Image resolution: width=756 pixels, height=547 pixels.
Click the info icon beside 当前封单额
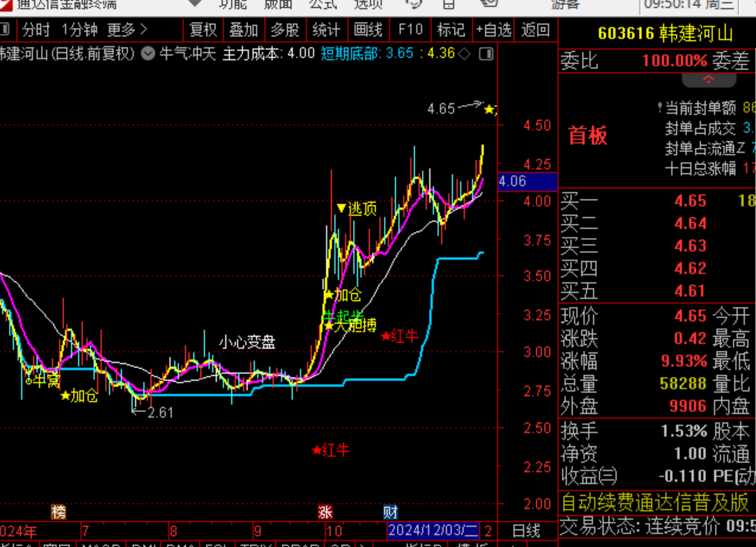pyautogui.click(x=660, y=108)
